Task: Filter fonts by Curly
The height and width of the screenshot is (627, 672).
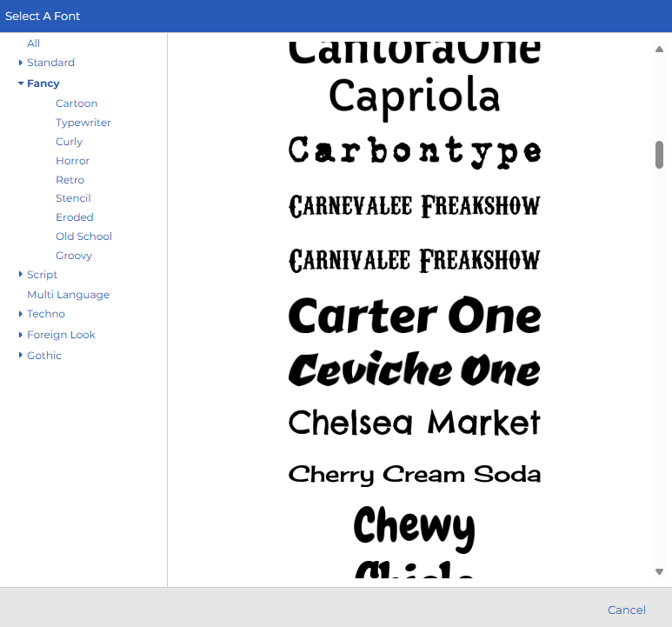Action: (69, 142)
